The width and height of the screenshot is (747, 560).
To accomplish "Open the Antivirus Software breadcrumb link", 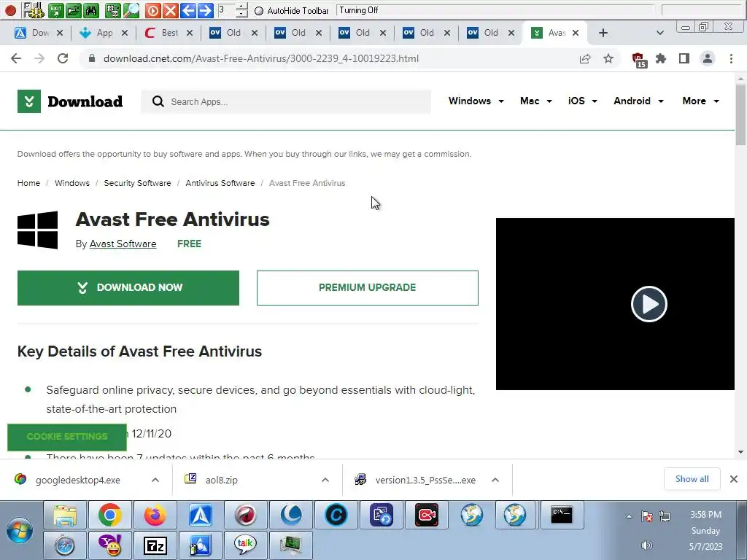I will point(220,183).
